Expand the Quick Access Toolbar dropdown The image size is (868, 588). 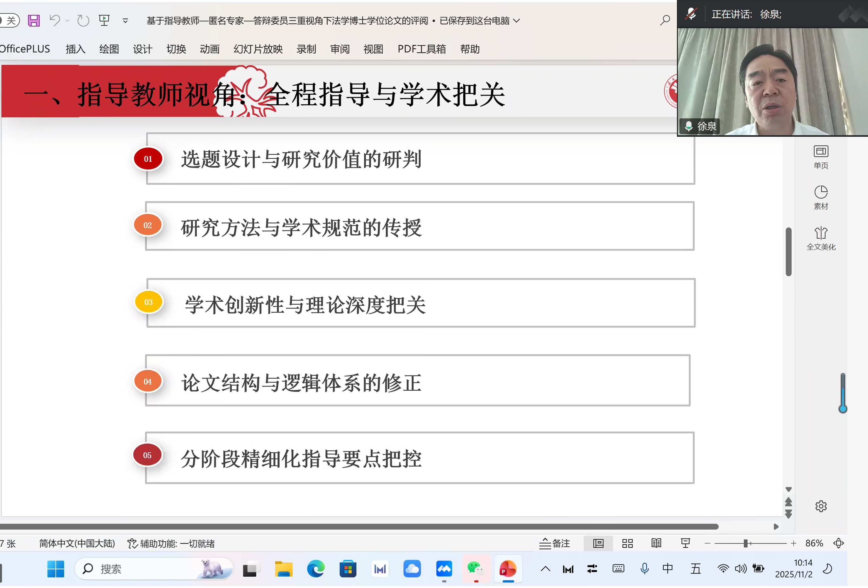(125, 21)
